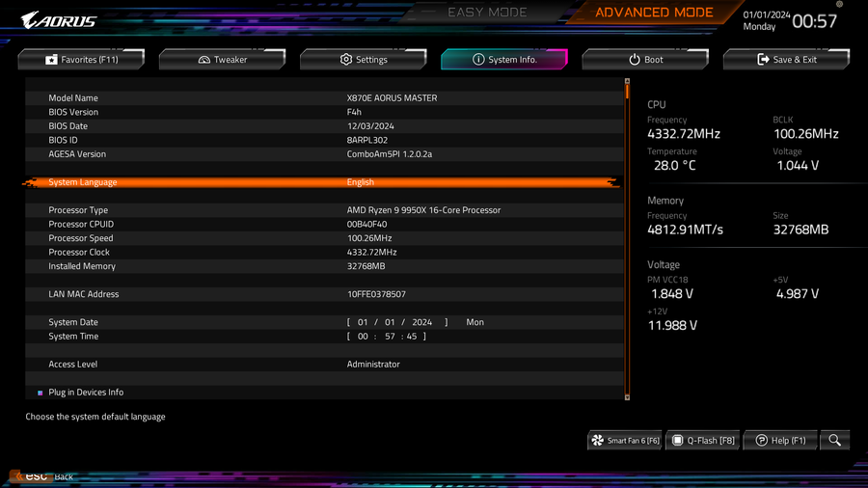Click BIOS Date value 12/03/2024
The height and width of the screenshot is (488, 868).
(x=370, y=126)
